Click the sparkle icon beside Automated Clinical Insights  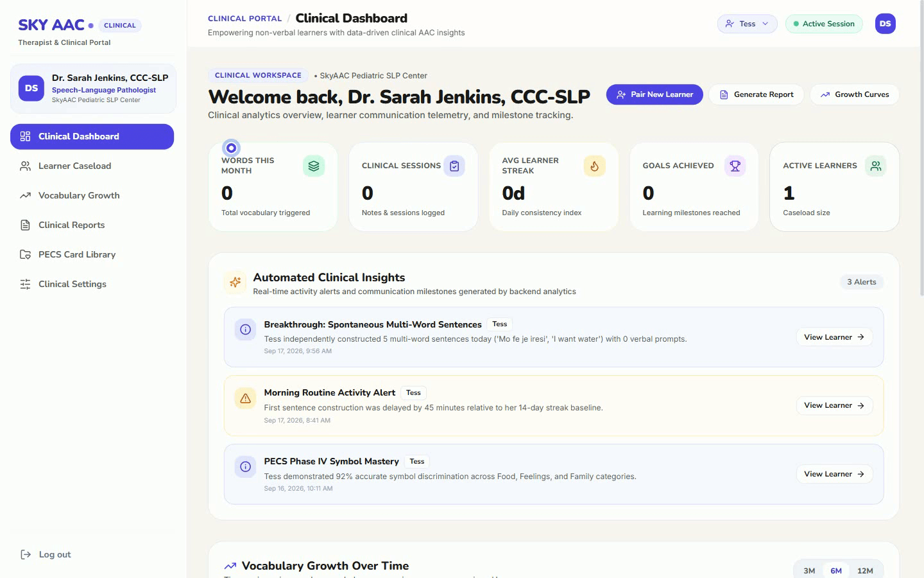click(235, 282)
